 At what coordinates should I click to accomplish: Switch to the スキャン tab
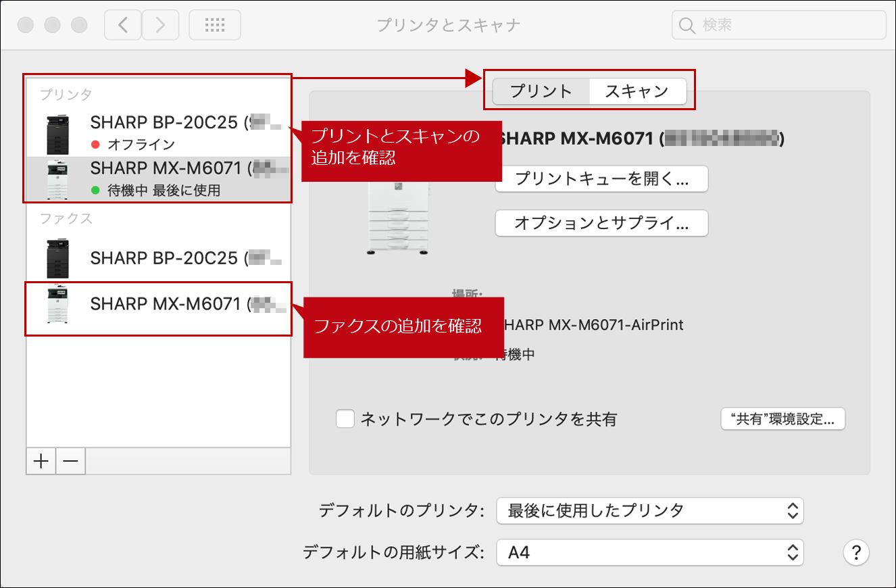(637, 91)
